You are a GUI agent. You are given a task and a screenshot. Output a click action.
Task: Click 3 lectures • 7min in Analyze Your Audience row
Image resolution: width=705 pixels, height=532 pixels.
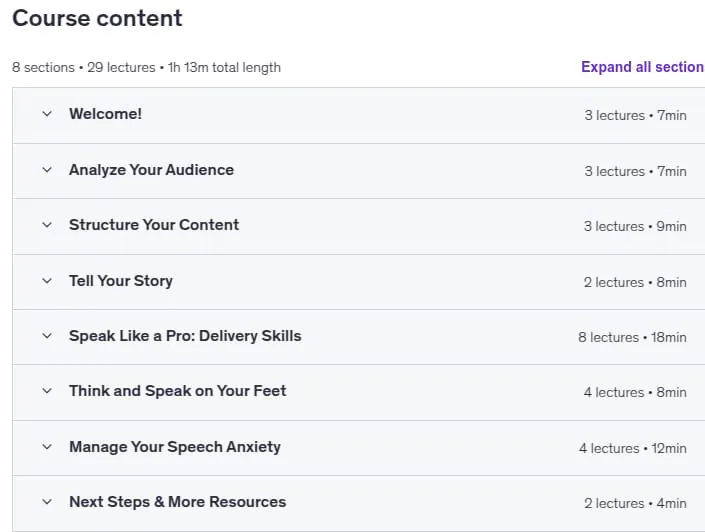635,171
